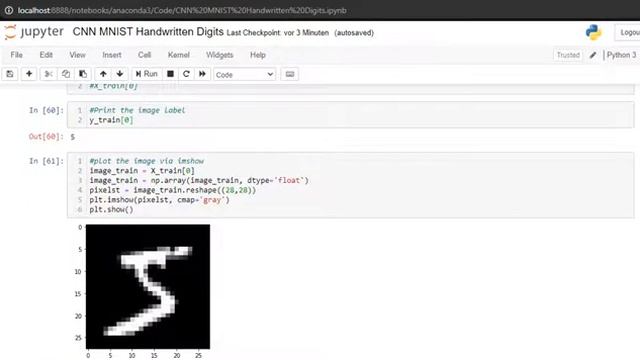Click the plt.imshow(pixelst, cmap='gray') line
The width and height of the screenshot is (640, 360).
[x=160, y=200]
